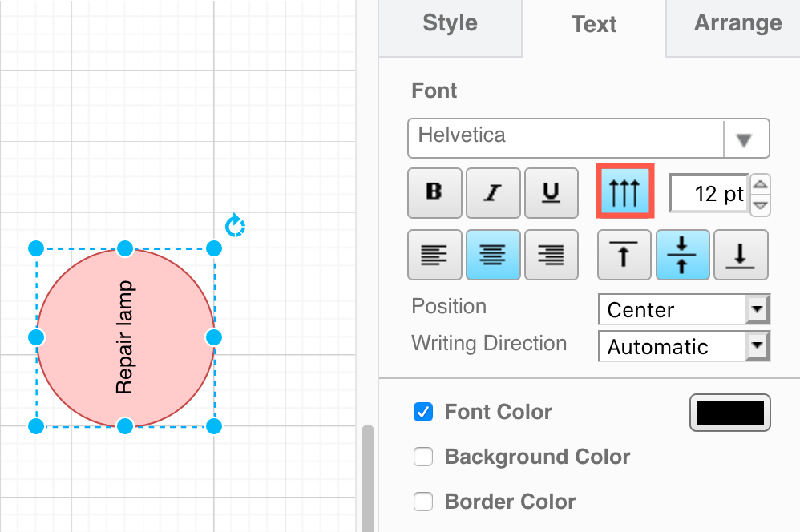Check the Border Color option

tap(422, 502)
